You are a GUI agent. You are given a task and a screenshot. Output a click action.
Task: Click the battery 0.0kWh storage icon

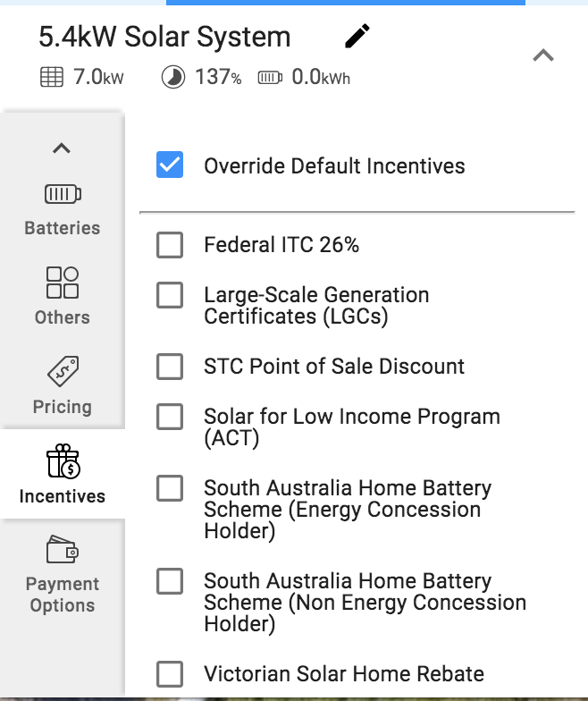(270, 77)
